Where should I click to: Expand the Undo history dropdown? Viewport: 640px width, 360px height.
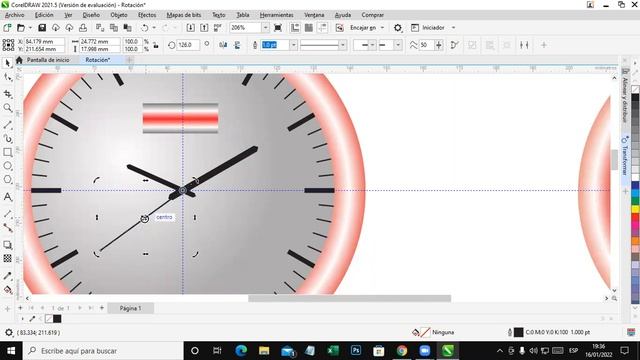154,28
